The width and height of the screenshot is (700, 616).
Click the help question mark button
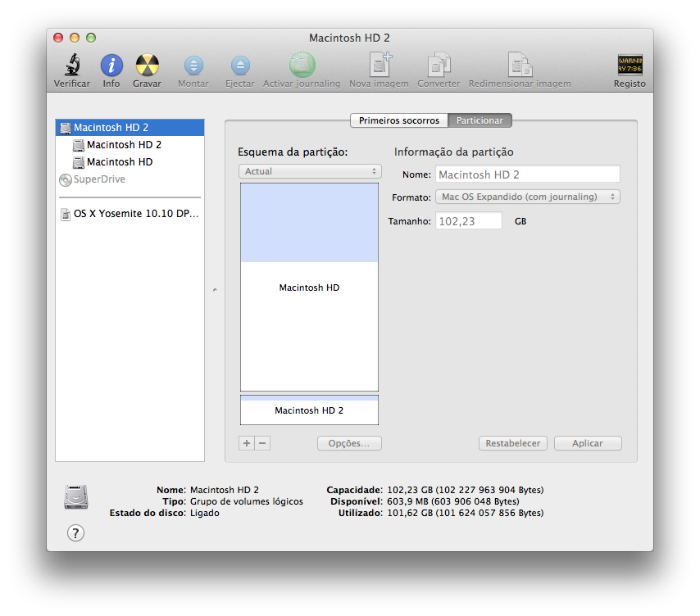pyautogui.click(x=75, y=532)
